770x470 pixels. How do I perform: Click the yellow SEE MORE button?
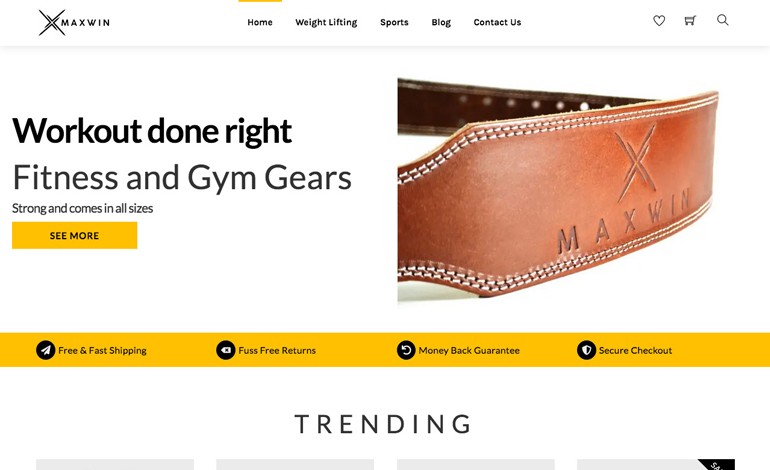point(75,235)
